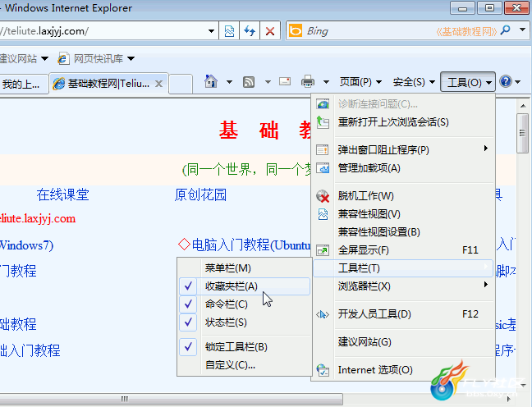Select 脱机工作(W)

tap(403, 195)
